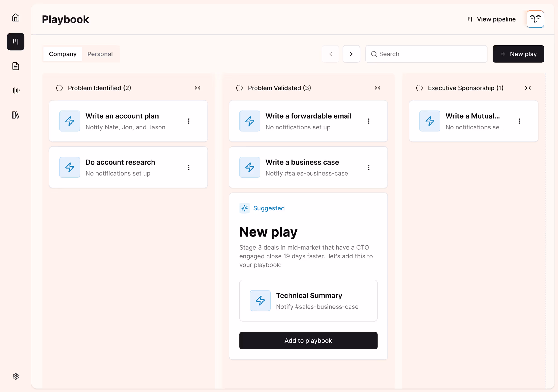The height and width of the screenshot is (392, 558).
Task: Open the audio waveform sidebar icon
Action: pos(16,90)
